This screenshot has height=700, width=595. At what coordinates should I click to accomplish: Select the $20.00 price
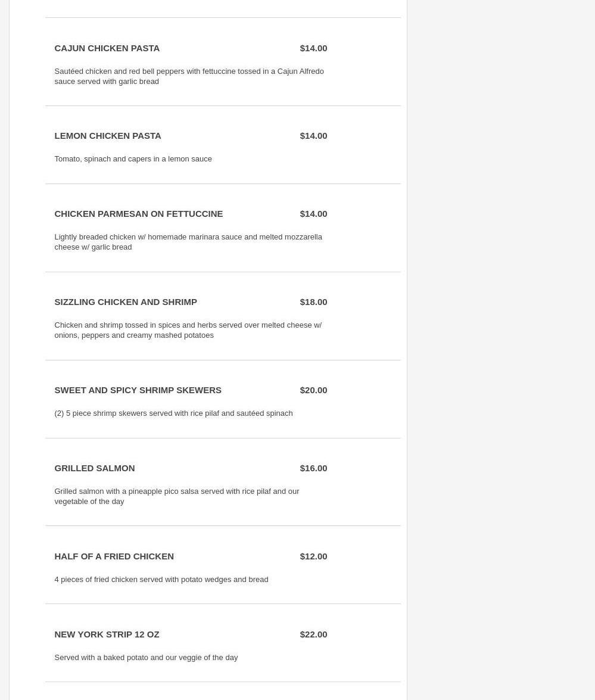click(313, 390)
